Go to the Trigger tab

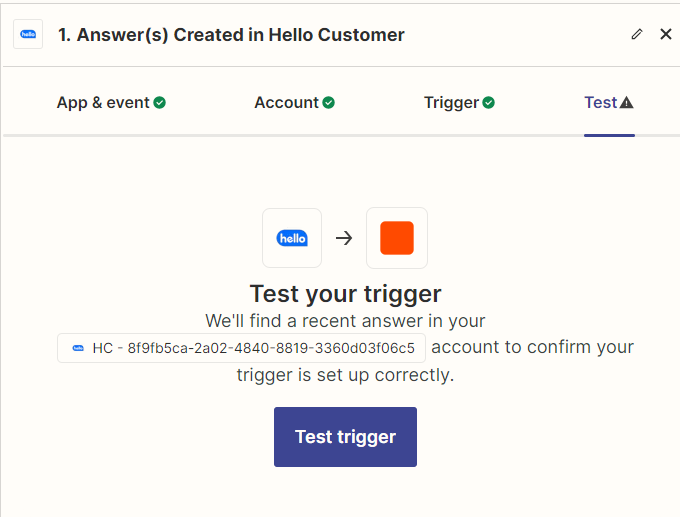click(x=451, y=102)
